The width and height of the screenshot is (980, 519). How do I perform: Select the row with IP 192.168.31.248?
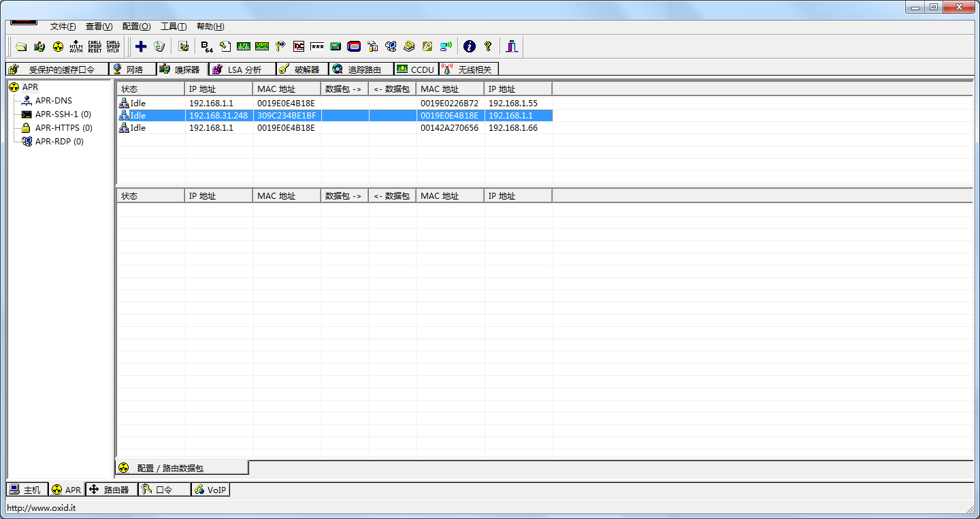335,116
